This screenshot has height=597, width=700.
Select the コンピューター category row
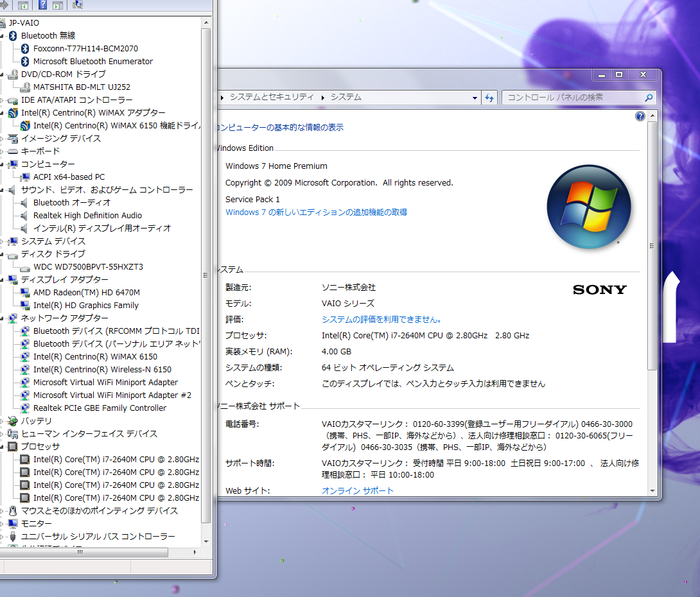48,164
